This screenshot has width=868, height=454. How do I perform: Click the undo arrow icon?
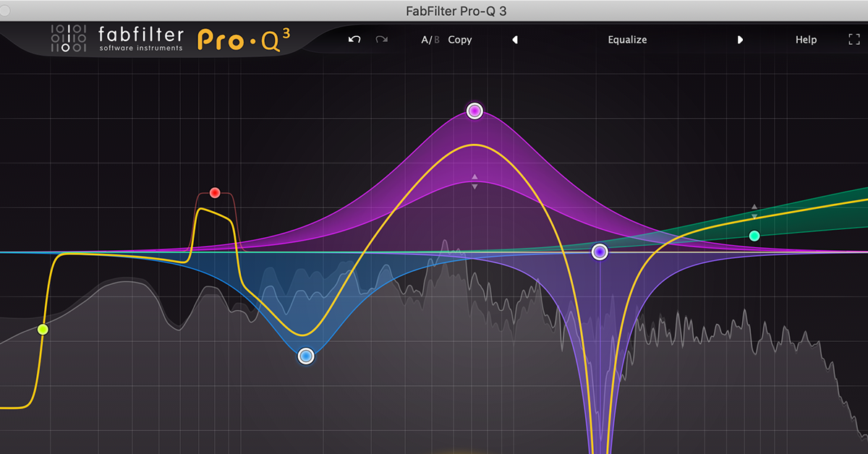point(354,40)
